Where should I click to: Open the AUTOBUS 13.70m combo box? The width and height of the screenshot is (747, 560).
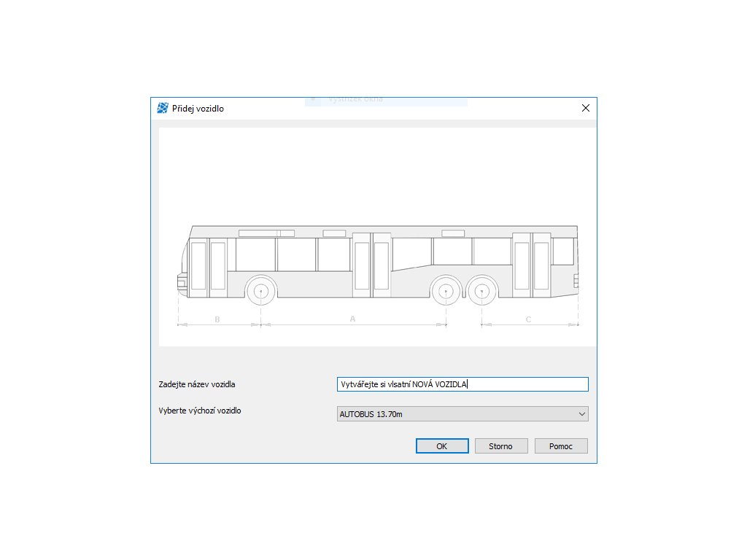tap(462, 414)
